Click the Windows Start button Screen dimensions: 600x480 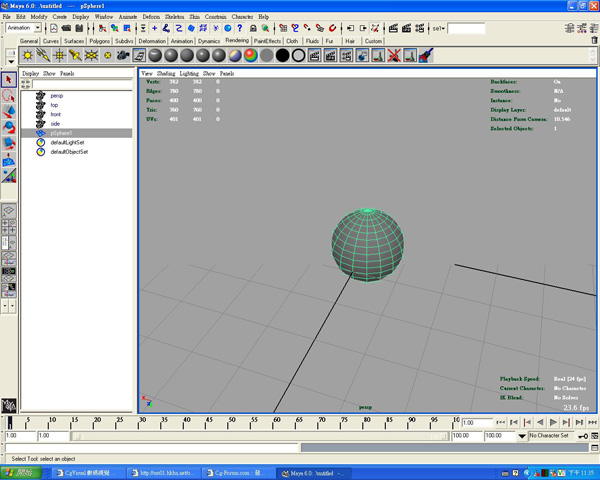click(21, 473)
